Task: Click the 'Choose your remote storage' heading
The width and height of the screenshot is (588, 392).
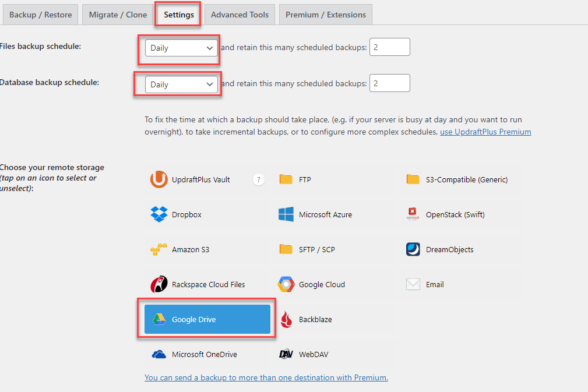Action: click(52, 167)
